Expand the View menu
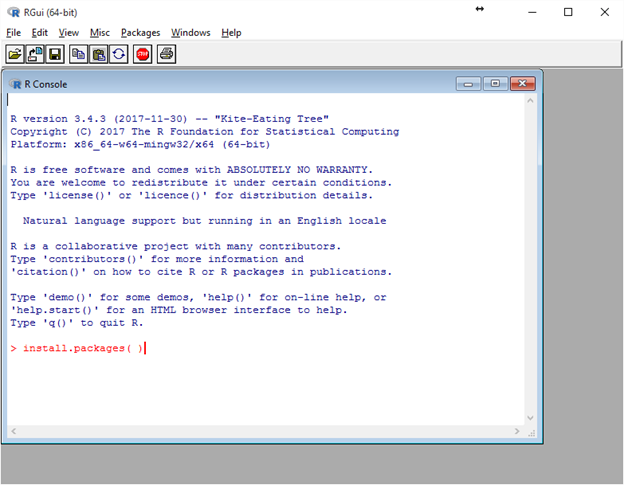Image resolution: width=624 pixels, height=485 pixels. (x=68, y=32)
